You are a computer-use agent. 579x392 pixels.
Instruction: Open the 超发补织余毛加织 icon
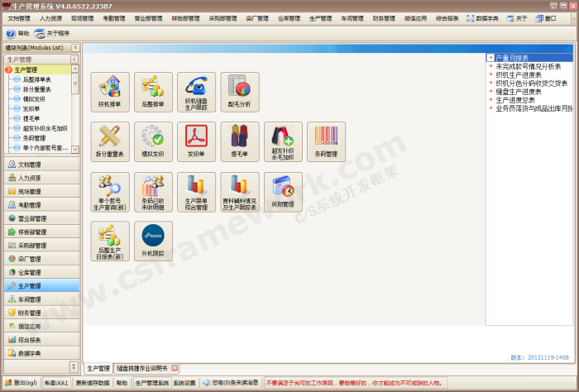283,141
